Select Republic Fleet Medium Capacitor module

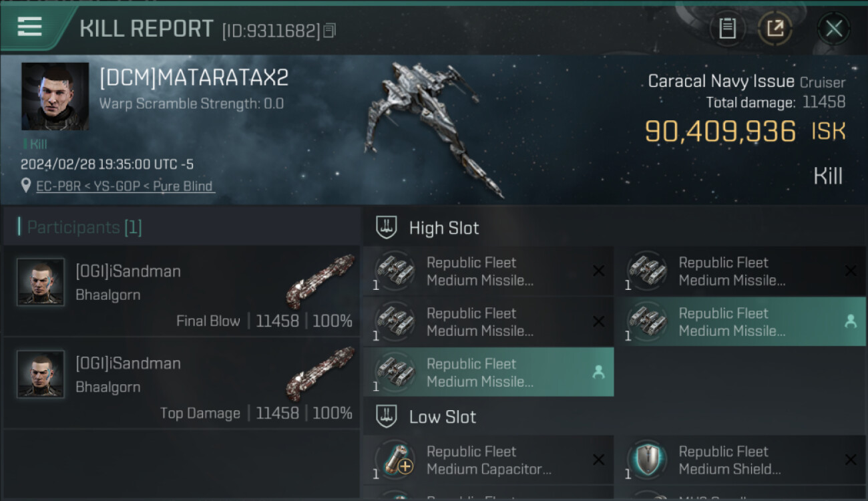click(x=488, y=460)
